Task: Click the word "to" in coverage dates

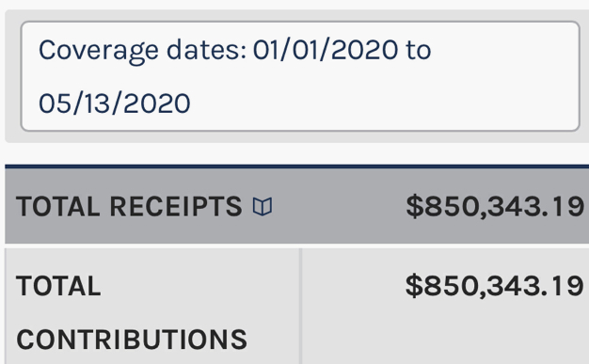Action: (x=418, y=51)
